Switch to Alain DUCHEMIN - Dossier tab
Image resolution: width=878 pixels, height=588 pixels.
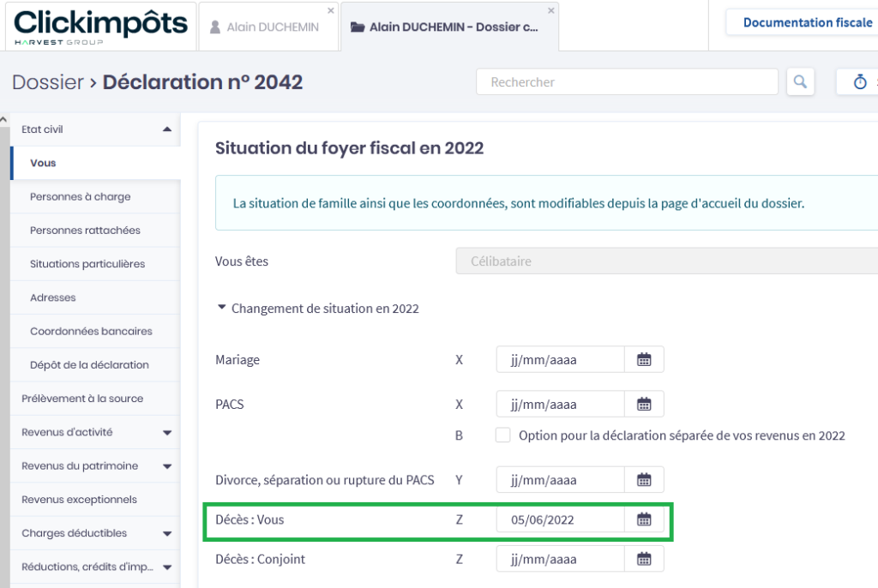(x=446, y=27)
